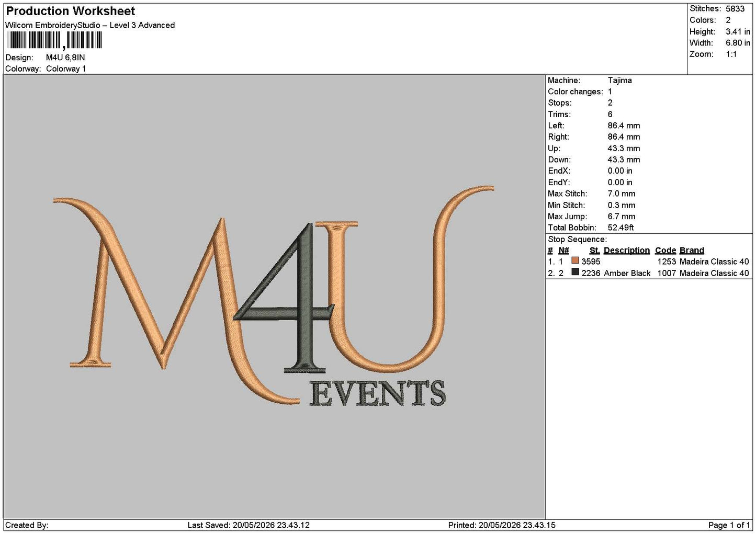Click the Machine value 'Tajima'
The image size is (756, 534).
620,81
